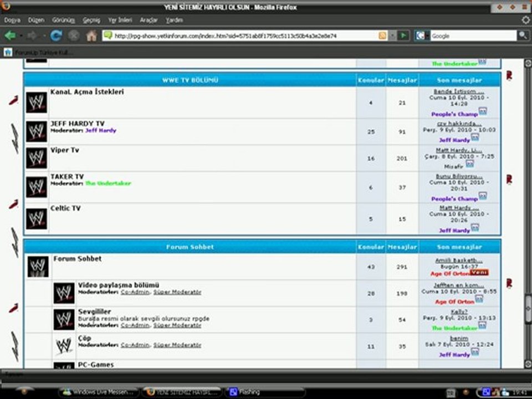Open the WWE icon next to Çöp
Screen dimensions: 532x399
[x=64, y=346]
